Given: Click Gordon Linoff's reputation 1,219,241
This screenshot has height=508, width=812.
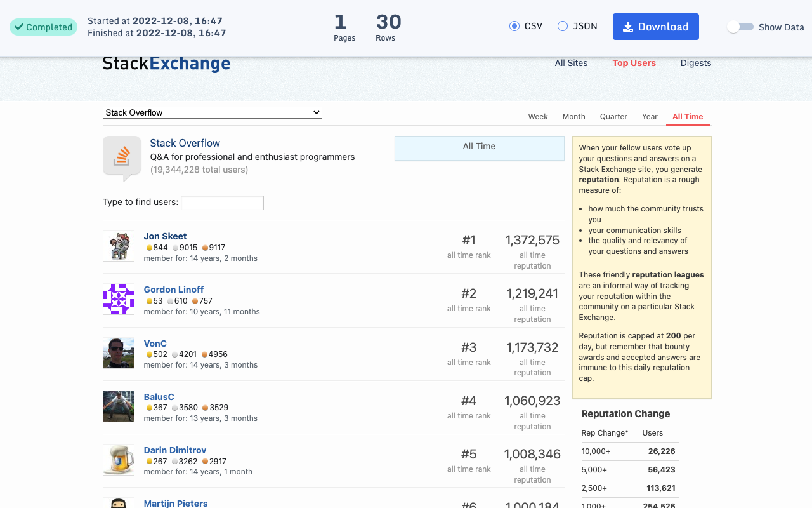Looking at the screenshot, I should point(532,293).
